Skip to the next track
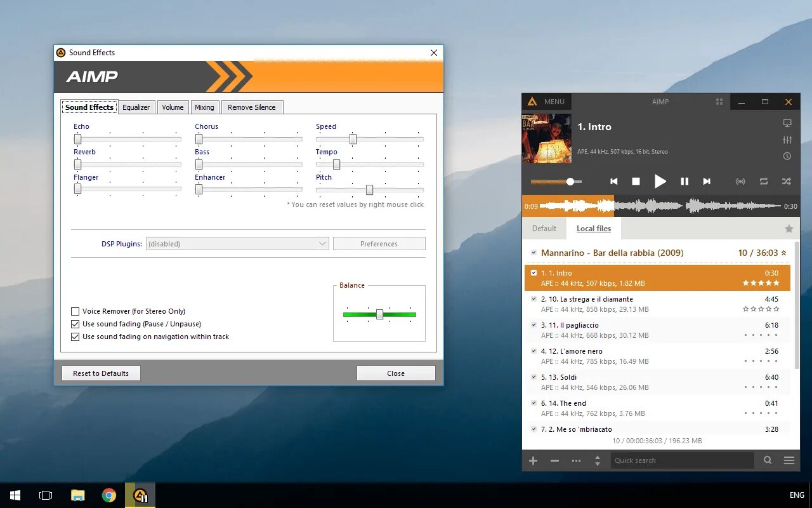Screen dimensions: 812x508 707,182
